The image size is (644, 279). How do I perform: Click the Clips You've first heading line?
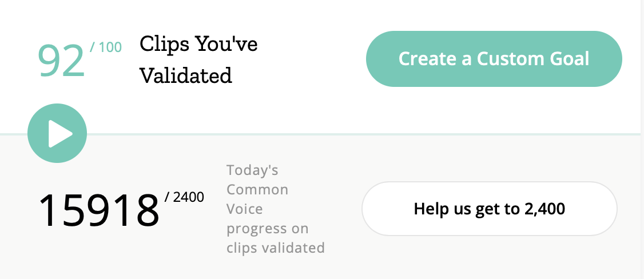tap(198, 43)
